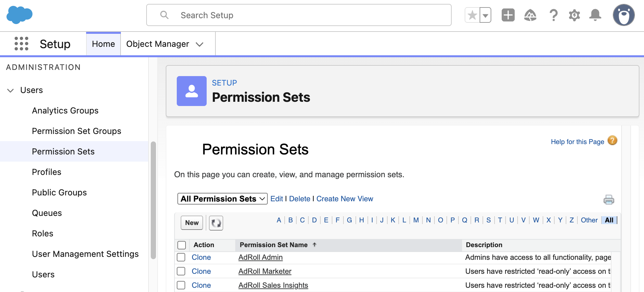Open the Setup gear menu
The height and width of the screenshot is (292, 644).
(x=574, y=15)
